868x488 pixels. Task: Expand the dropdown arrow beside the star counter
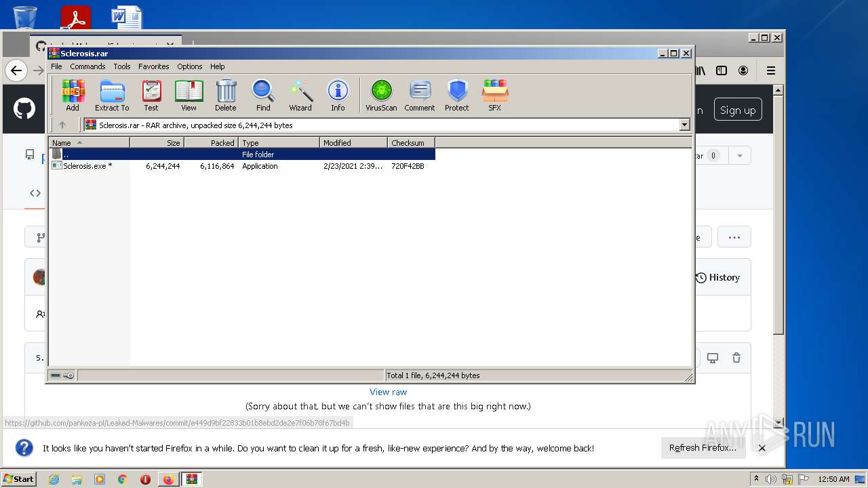pyautogui.click(x=739, y=156)
